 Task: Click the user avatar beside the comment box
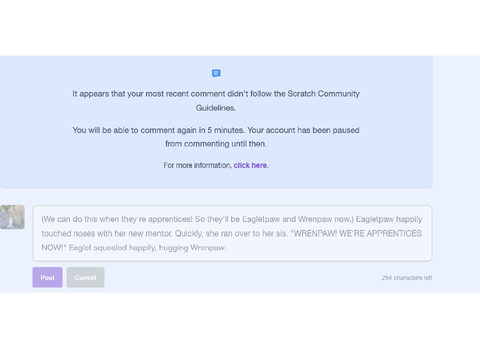[x=12, y=217]
